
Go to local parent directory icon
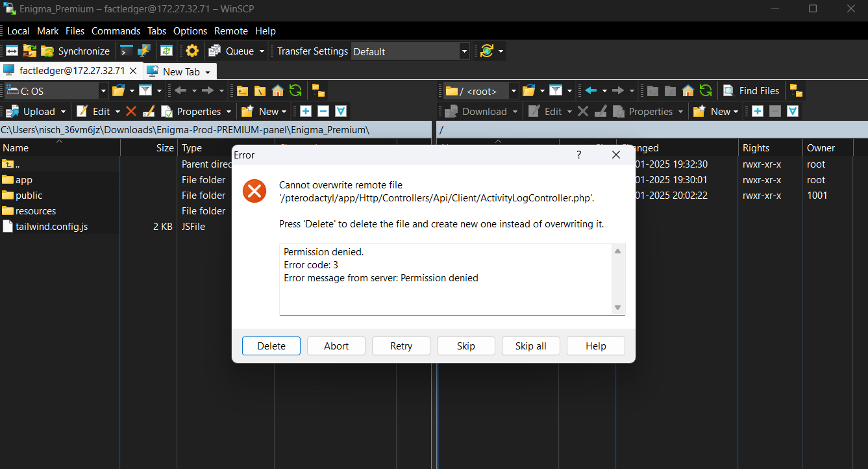click(243, 91)
